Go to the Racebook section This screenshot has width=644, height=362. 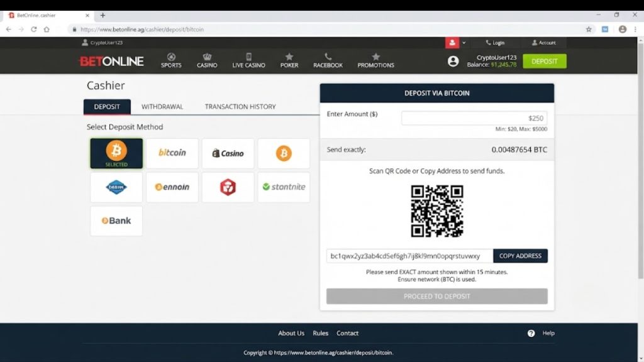coord(328,61)
